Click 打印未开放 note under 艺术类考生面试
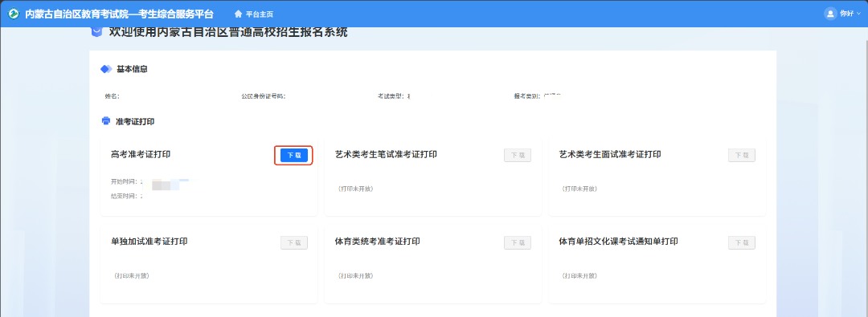 pos(579,189)
